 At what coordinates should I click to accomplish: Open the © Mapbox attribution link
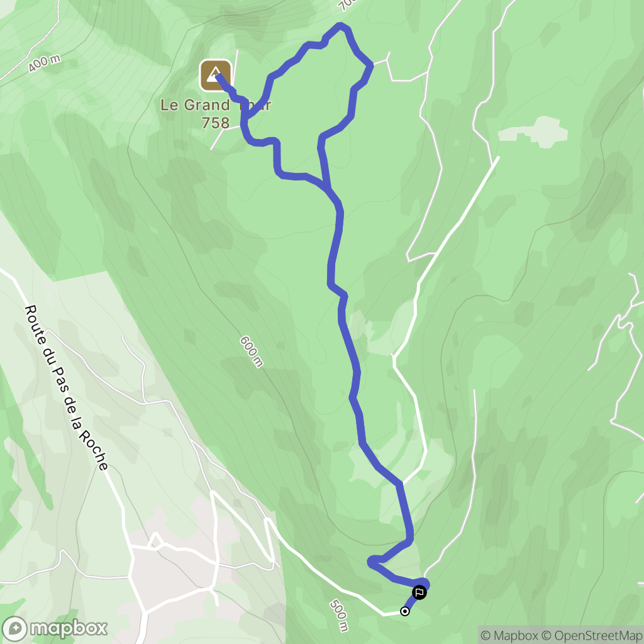[x=511, y=635]
